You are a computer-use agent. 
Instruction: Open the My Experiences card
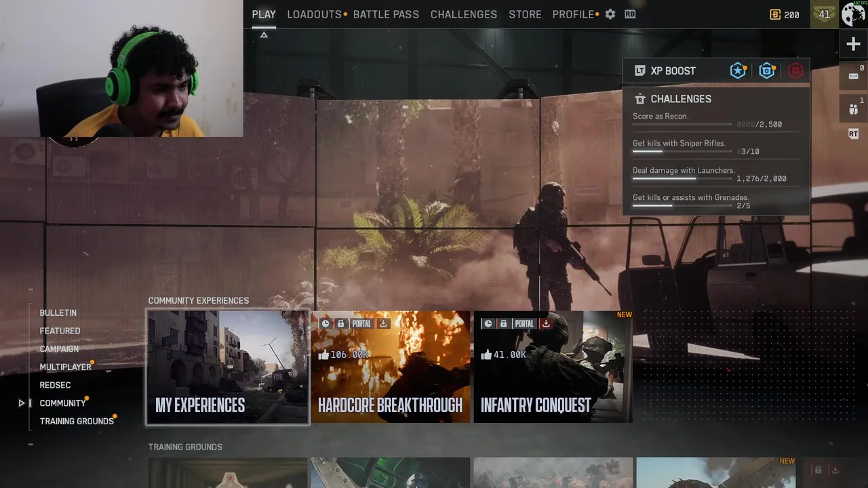[x=228, y=367]
